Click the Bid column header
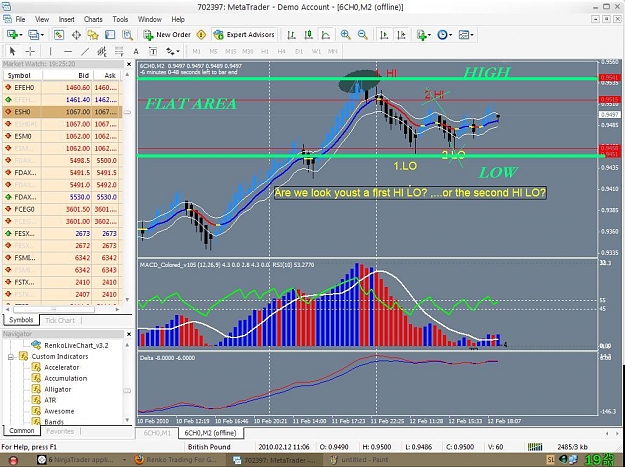 (x=68, y=75)
